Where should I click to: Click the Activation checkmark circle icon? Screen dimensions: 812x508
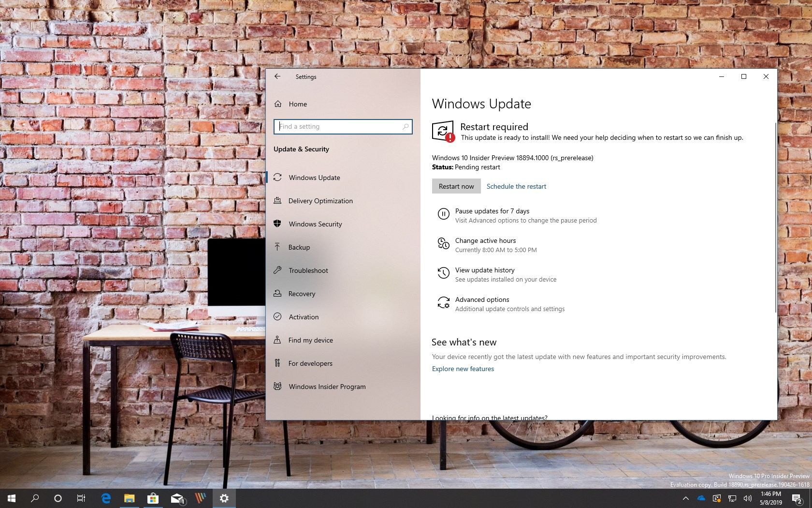coord(277,316)
